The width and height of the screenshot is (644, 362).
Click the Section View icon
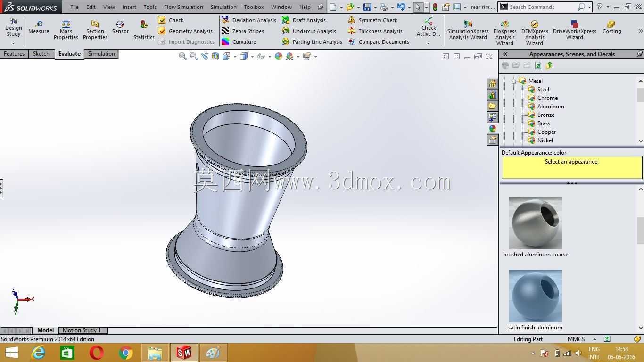pos(215,56)
